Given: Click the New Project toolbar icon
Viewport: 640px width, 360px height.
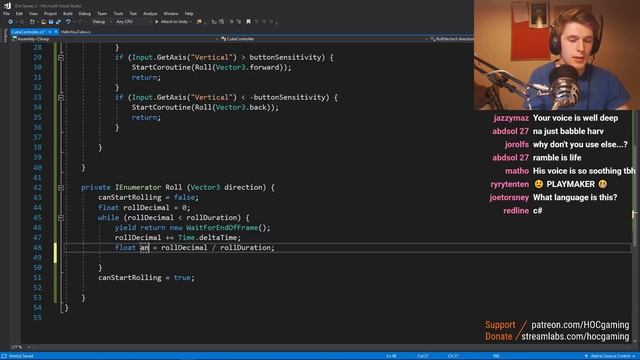Looking at the screenshot, I should (32, 22).
